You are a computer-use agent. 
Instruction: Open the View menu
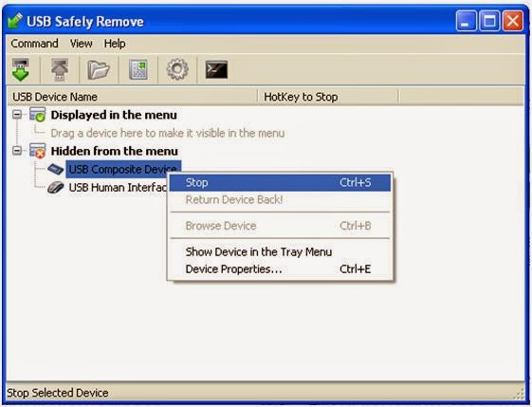pyautogui.click(x=82, y=44)
